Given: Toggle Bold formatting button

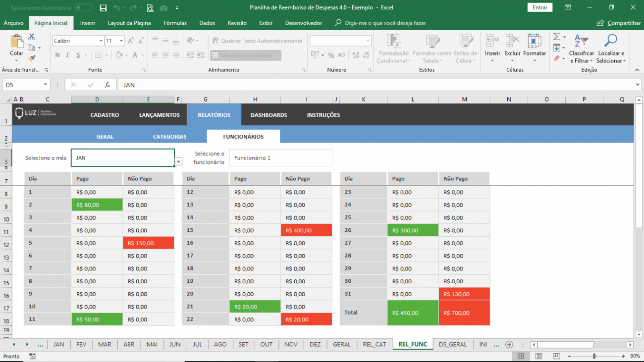Looking at the screenshot, I should (x=57, y=55).
